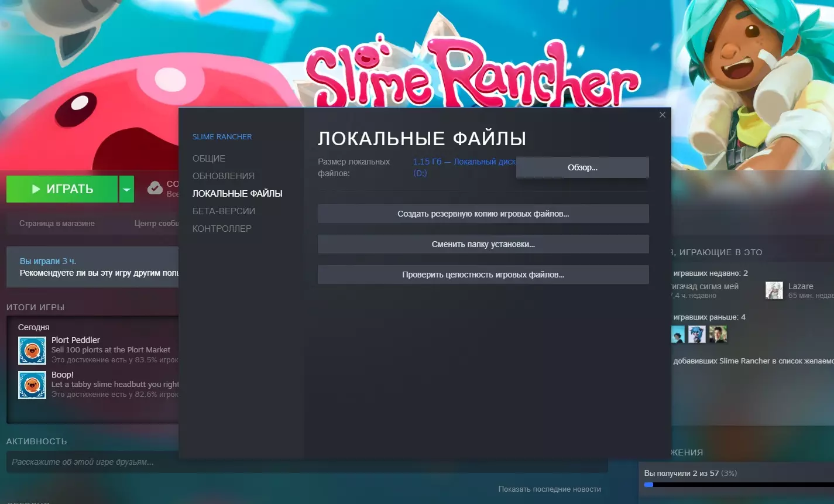This screenshot has height=504, width=834.
Task: Click the Boop! achievement icon
Action: click(x=32, y=385)
